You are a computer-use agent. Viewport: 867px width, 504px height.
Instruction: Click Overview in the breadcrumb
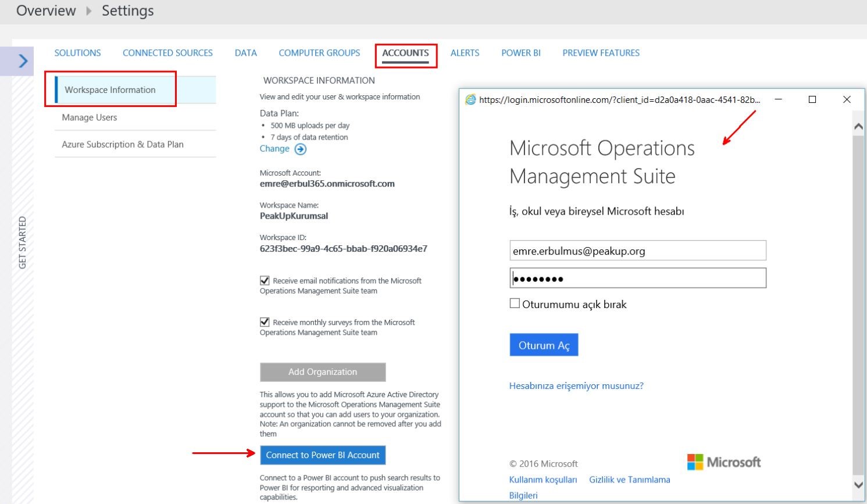[46, 11]
